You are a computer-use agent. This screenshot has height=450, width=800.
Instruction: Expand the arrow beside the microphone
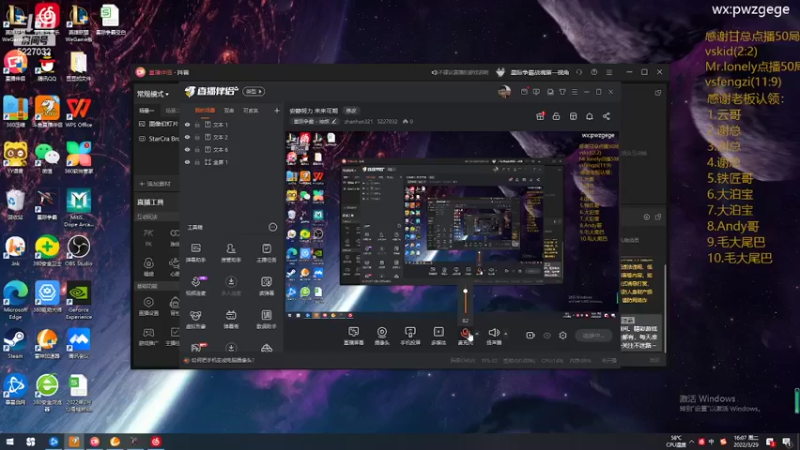pos(477,334)
